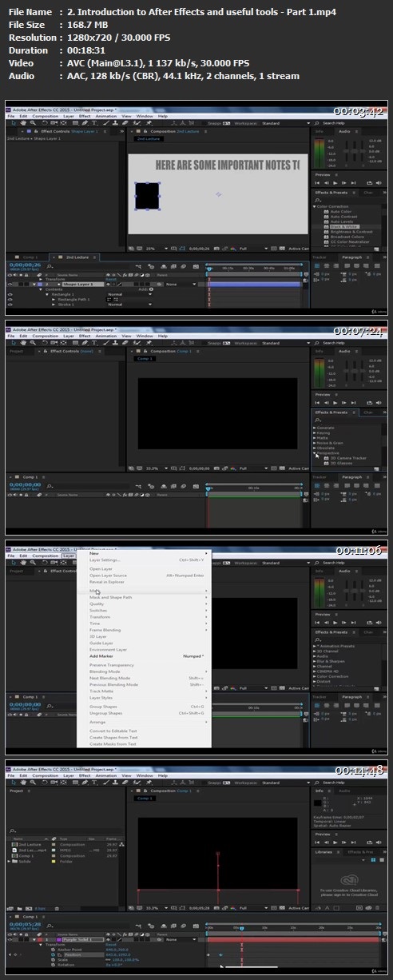Click the Auto Color effect icon
This screenshot has width=393, height=980.
coord(326,212)
